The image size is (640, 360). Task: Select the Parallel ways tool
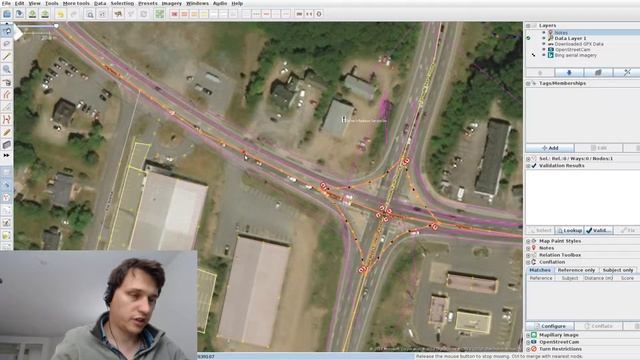(7, 95)
